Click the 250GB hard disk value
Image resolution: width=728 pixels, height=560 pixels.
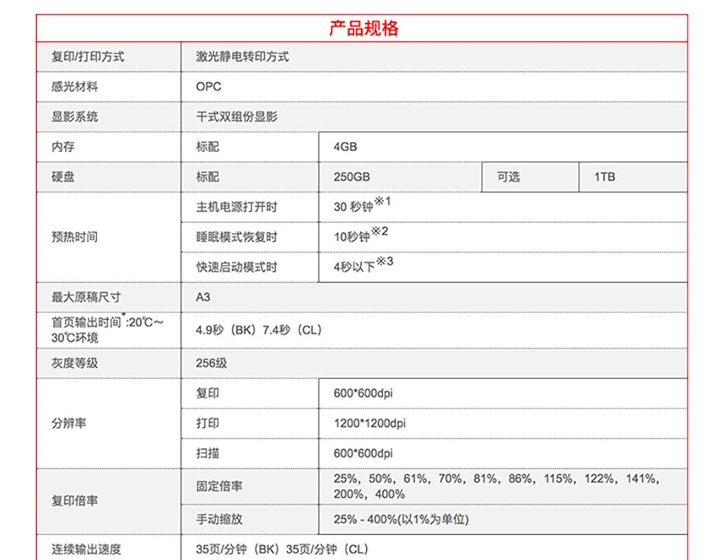click(x=351, y=177)
